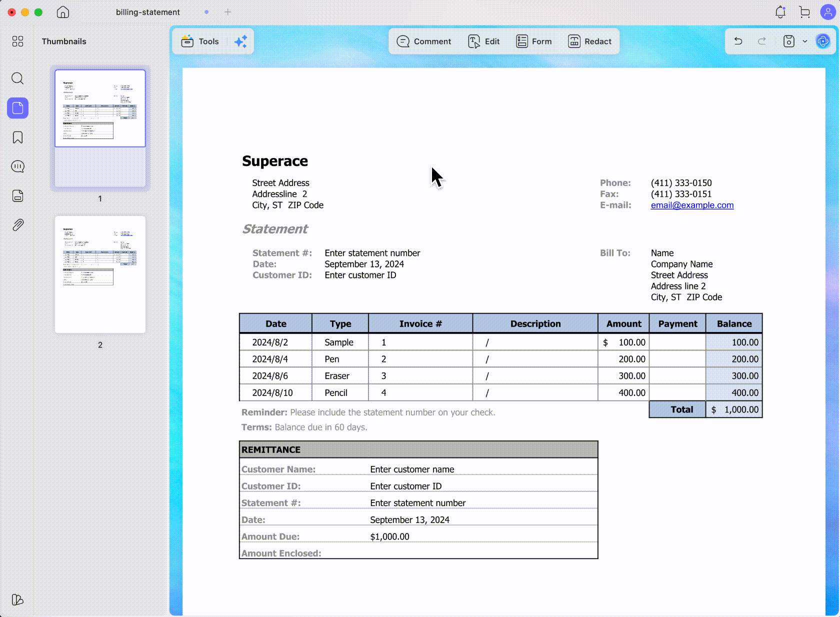Click 'Enter customer ID' beside Customer ID

(x=360, y=275)
